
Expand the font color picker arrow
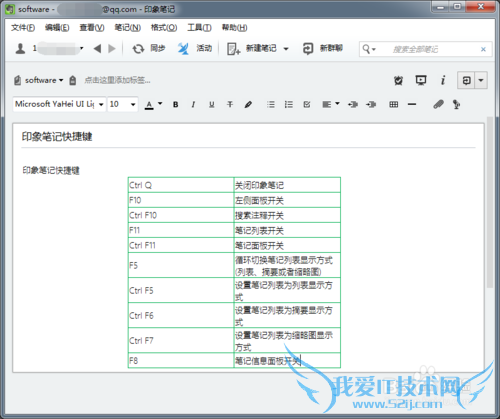point(160,104)
